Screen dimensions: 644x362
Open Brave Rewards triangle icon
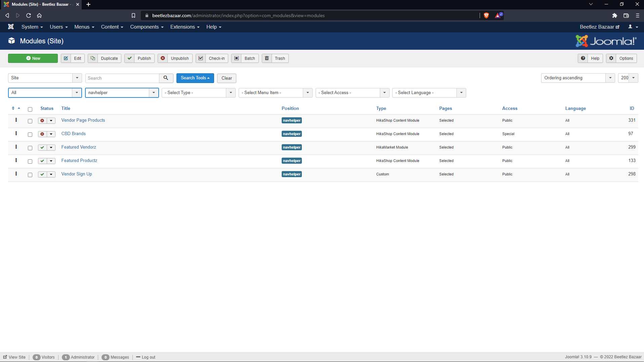(498, 15)
